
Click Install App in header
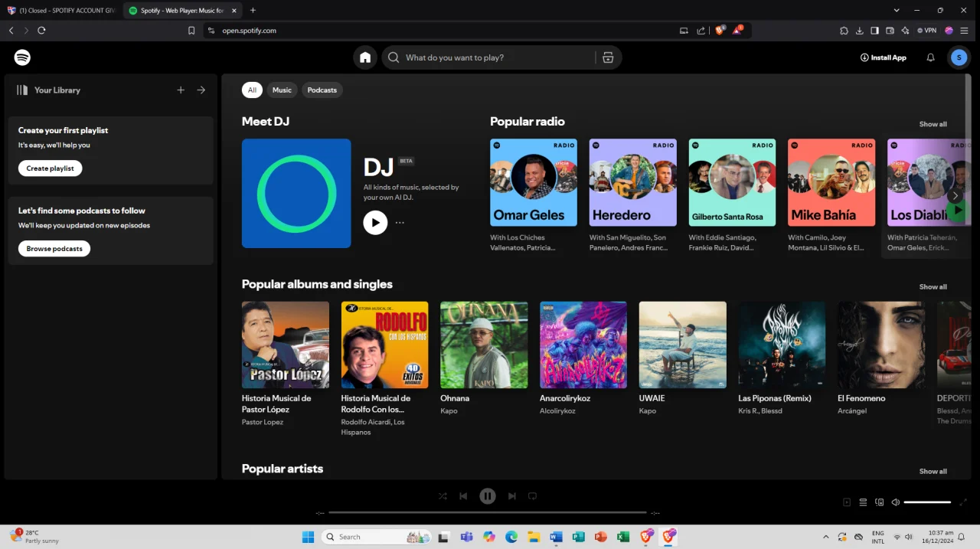[884, 57]
